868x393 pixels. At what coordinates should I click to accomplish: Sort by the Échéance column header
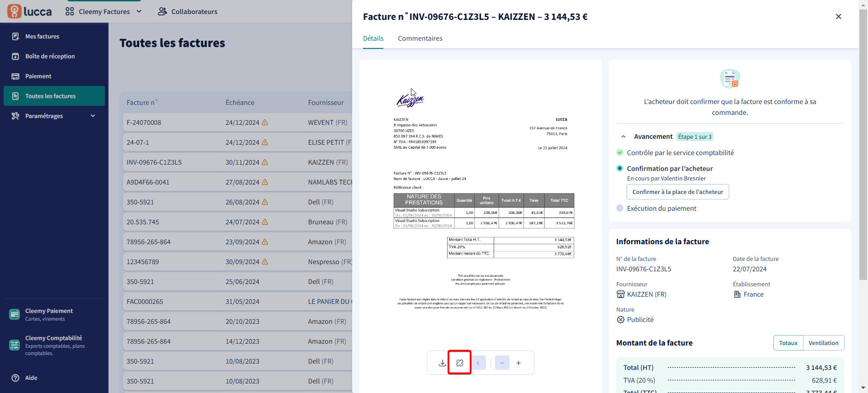(240, 103)
